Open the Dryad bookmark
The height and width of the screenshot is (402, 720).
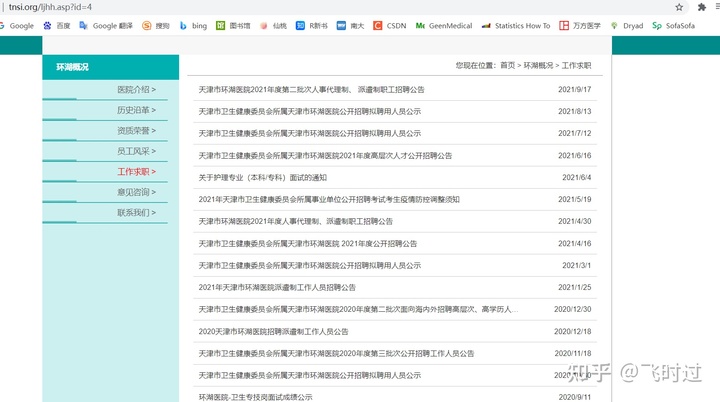pyautogui.click(x=627, y=26)
